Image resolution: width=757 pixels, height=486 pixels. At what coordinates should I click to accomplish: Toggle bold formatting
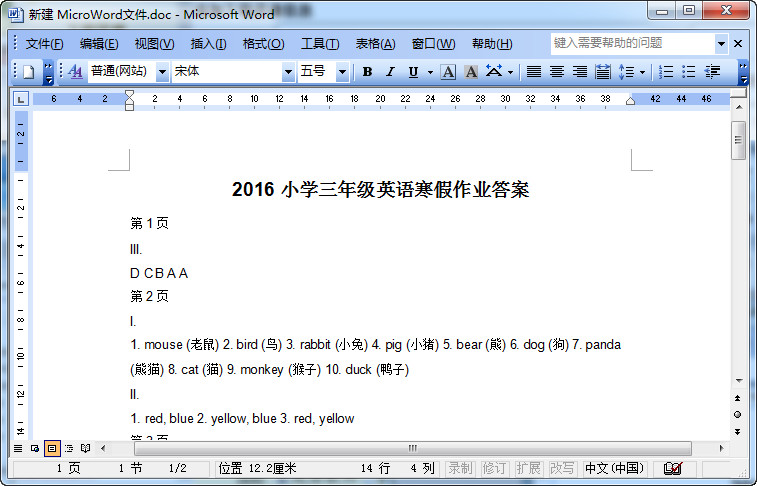tap(367, 72)
